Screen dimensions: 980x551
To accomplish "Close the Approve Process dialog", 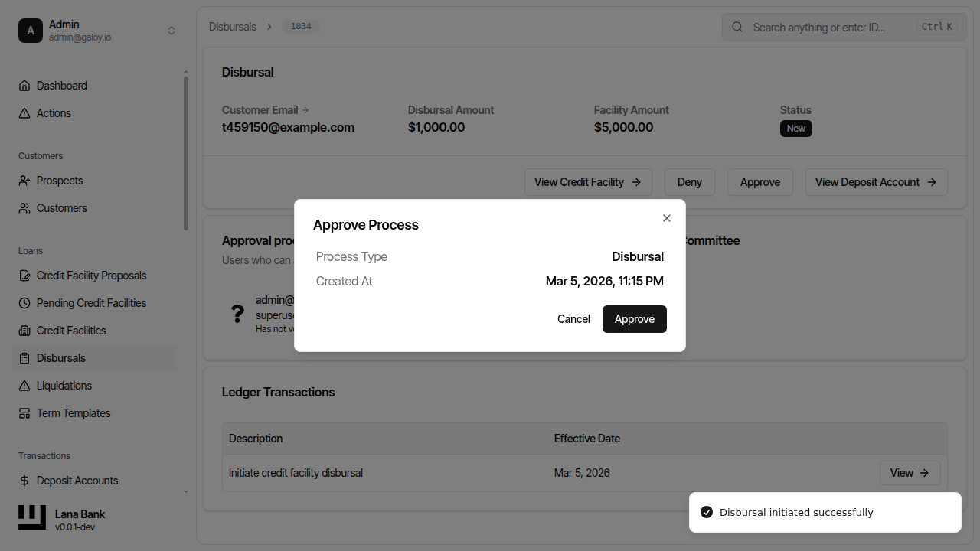I will 666,218.
